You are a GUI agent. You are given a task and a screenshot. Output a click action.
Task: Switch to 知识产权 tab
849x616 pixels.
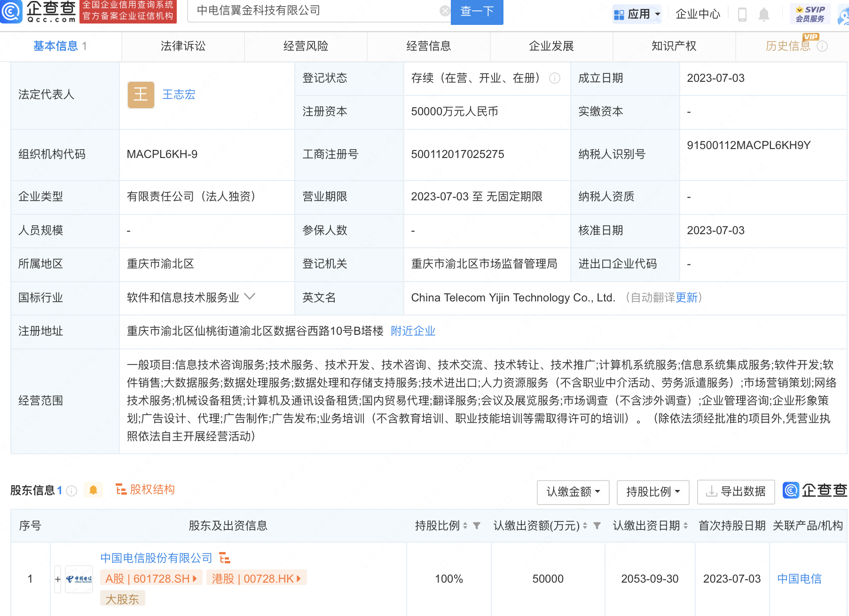click(x=674, y=46)
